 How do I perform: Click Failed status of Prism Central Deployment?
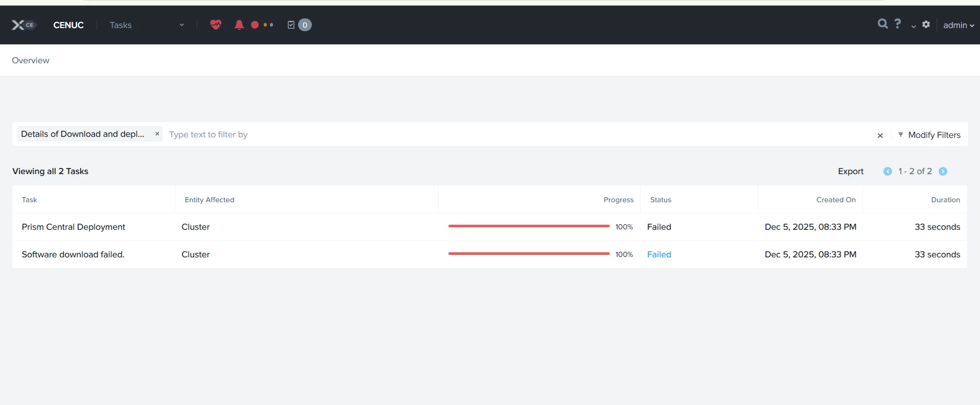click(x=659, y=227)
